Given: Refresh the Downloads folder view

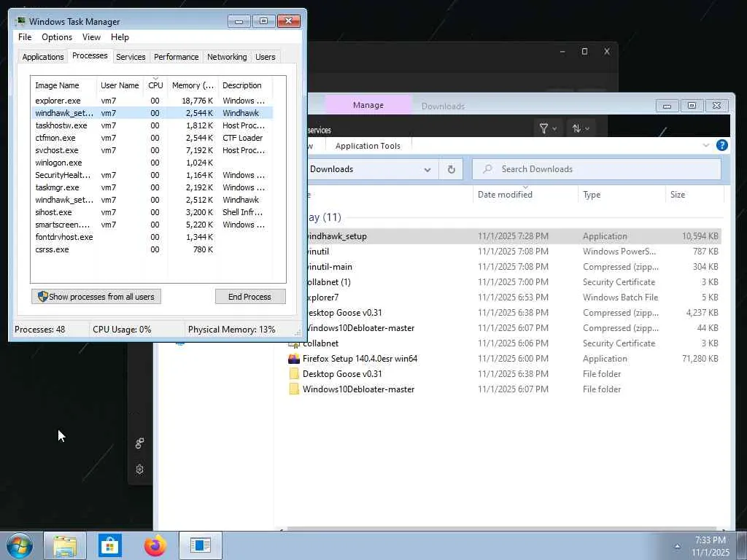Looking at the screenshot, I should pyautogui.click(x=451, y=169).
